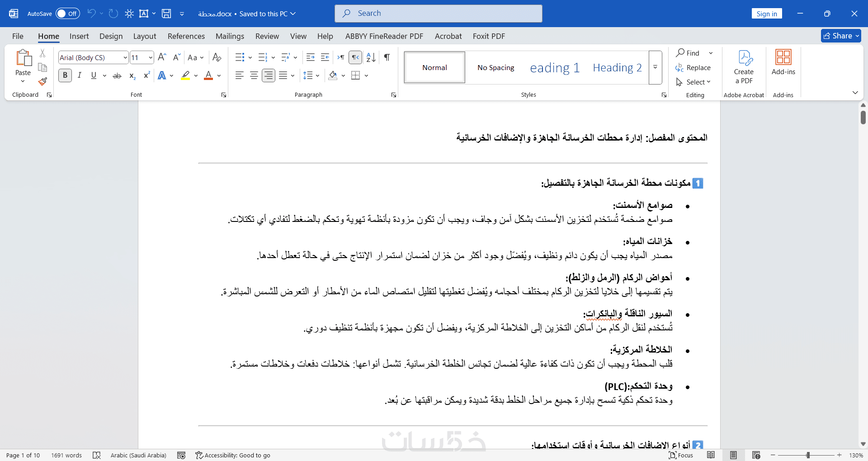Open the Bullets dropdown arrow
This screenshot has height=461, width=868.
click(250, 57)
